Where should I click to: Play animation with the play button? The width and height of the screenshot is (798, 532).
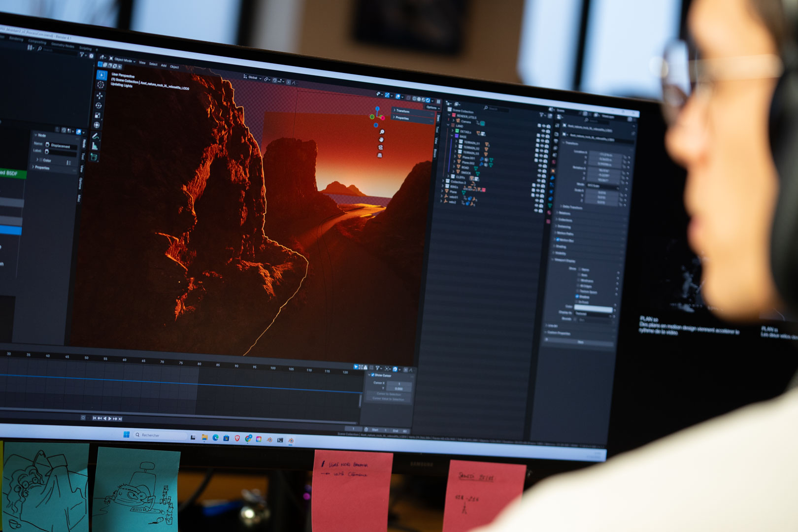click(x=110, y=419)
